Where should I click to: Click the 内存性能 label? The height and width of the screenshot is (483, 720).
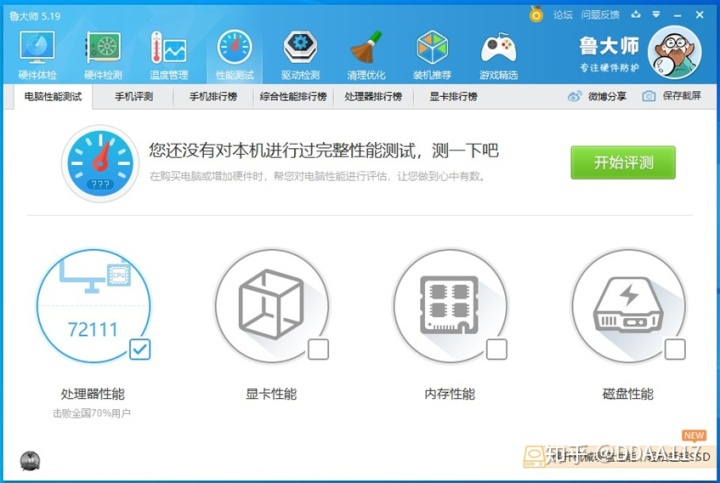450,393
